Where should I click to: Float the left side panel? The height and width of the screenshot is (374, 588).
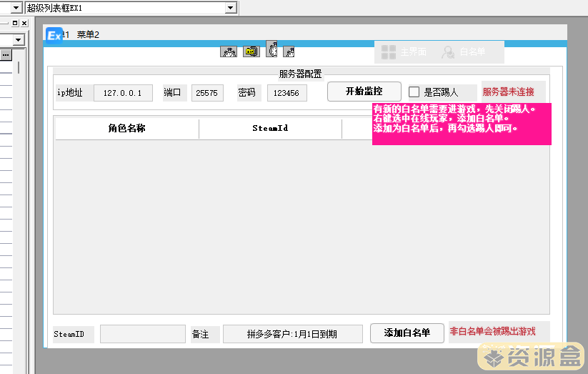[x=15, y=23]
